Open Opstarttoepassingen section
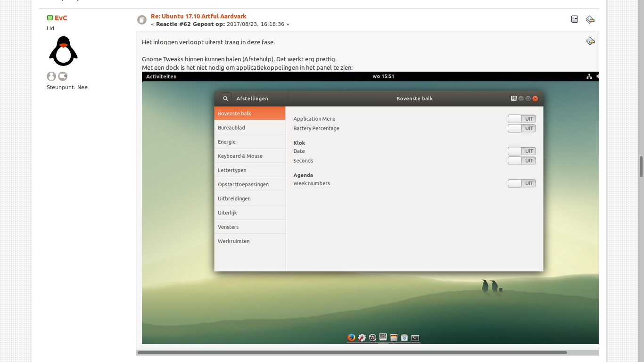 pos(250,184)
